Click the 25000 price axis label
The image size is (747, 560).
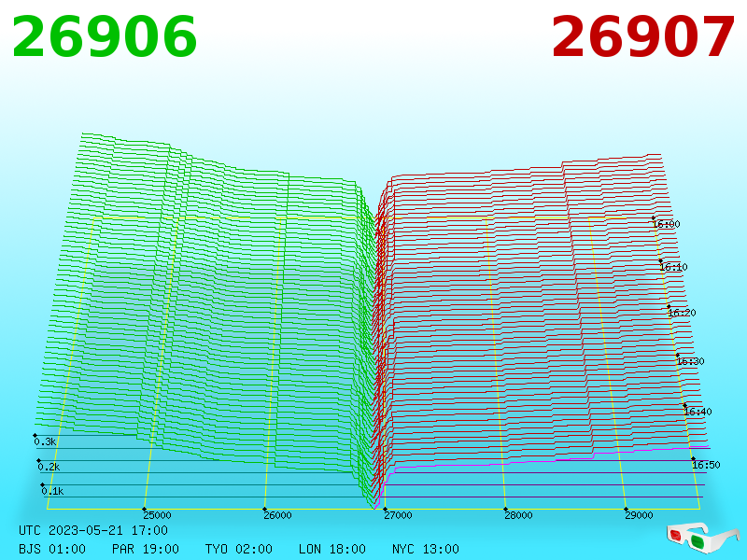(157, 515)
